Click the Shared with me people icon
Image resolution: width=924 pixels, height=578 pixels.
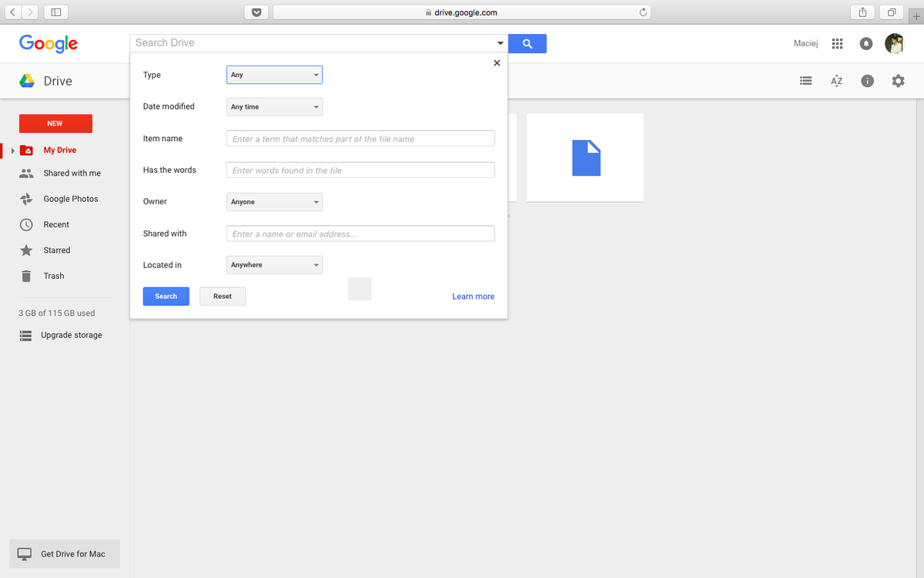coord(27,173)
